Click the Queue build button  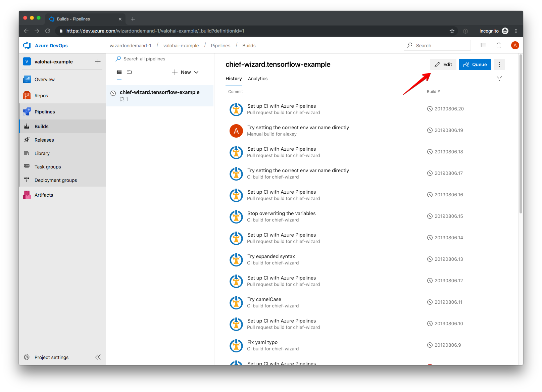tap(475, 64)
